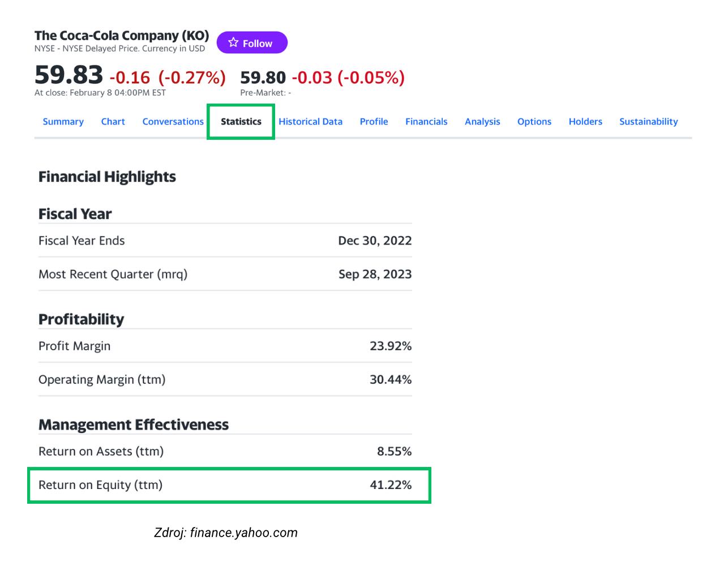
Task: Select the Dec 30, 2022 value
Action: [375, 241]
